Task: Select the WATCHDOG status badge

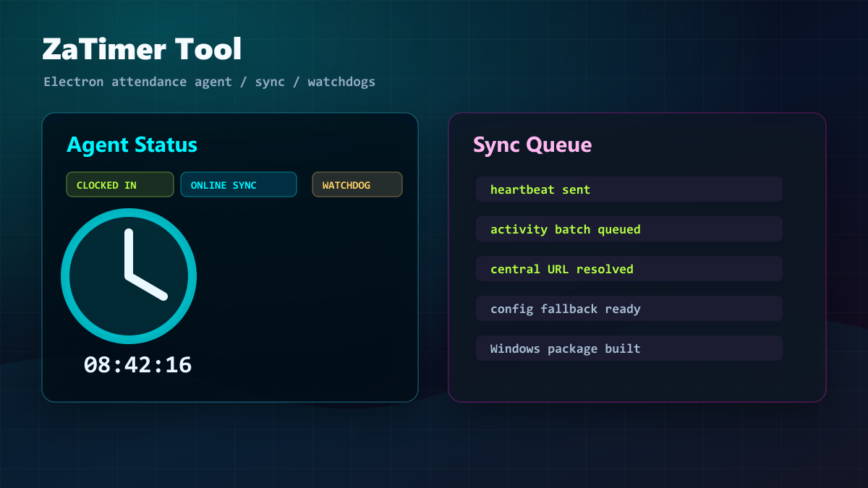Action: [x=357, y=184]
